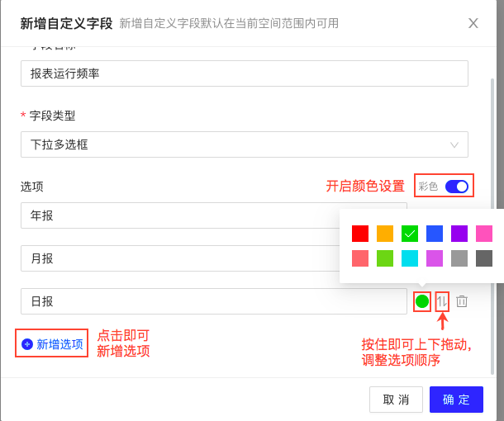504x421 pixels.
Task: Click the 报表运行频率 field name input
Action: tap(245, 73)
